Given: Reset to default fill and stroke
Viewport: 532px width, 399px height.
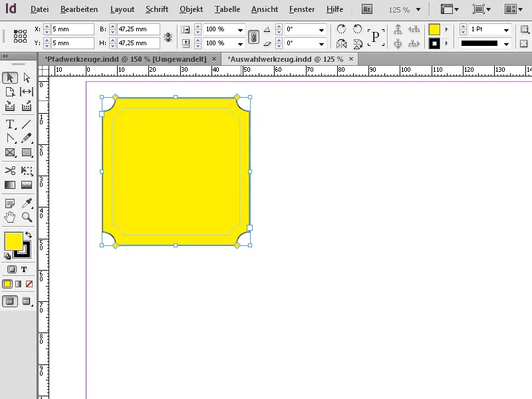Looking at the screenshot, I should 7,255.
